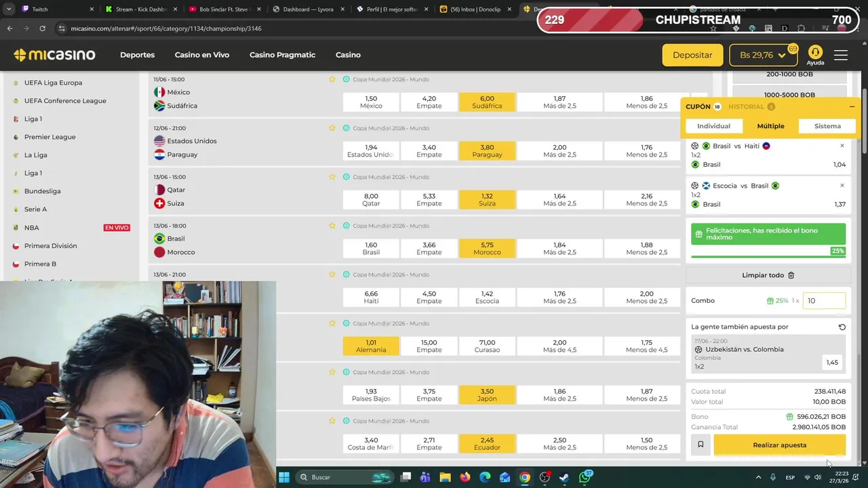Open the Ayuda help icon
This screenshot has width=868, height=488.
tap(815, 55)
